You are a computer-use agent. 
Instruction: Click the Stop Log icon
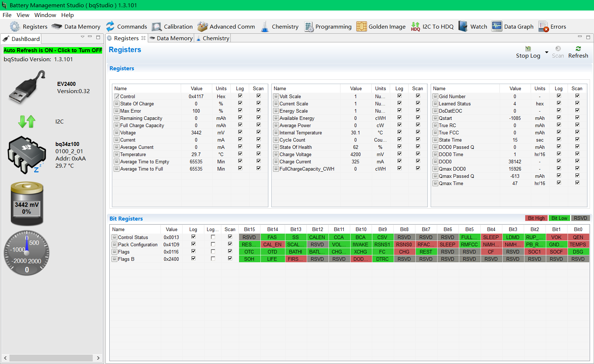click(x=528, y=49)
